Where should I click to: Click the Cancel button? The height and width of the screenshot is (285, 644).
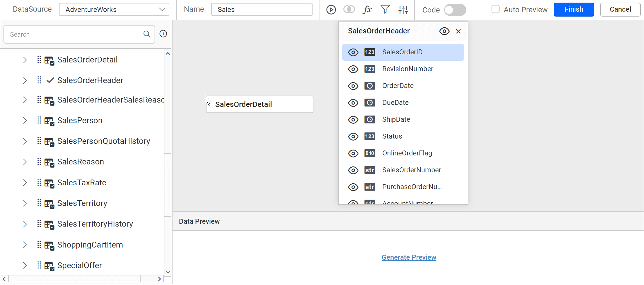(620, 10)
